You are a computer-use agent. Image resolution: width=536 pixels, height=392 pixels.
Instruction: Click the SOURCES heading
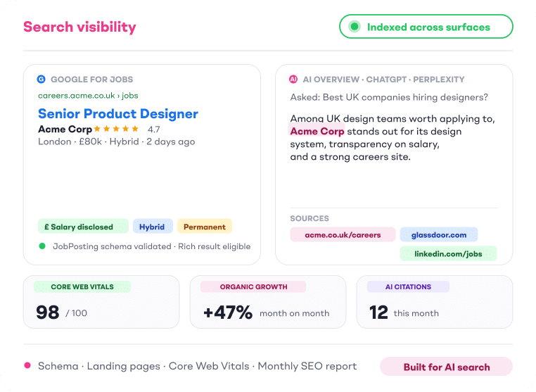(x=310, y=218)
